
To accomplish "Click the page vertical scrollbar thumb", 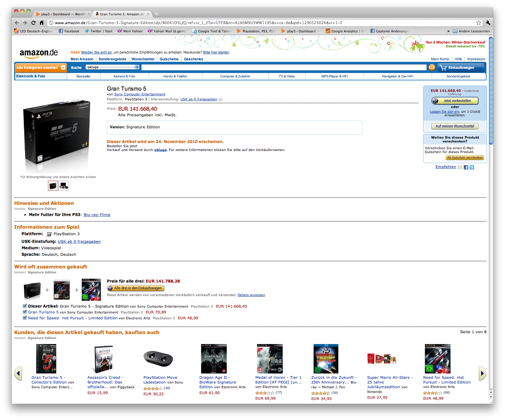I will (x=491, y=91).
